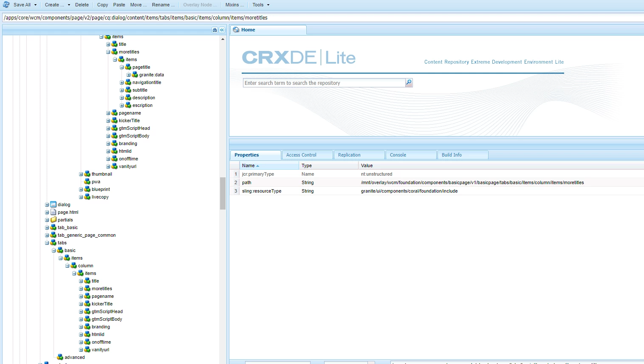
Task: Switch to the Build Info tab
Action: tap(463, 155)
